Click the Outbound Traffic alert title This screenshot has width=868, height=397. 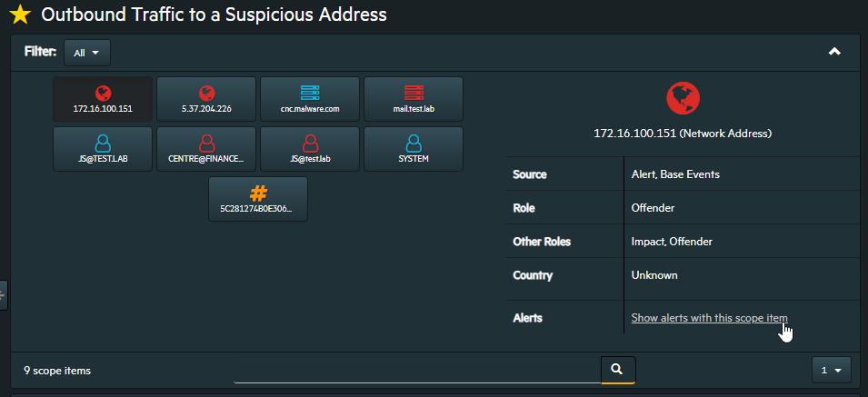pyautogui.click(x=215, y=15)
